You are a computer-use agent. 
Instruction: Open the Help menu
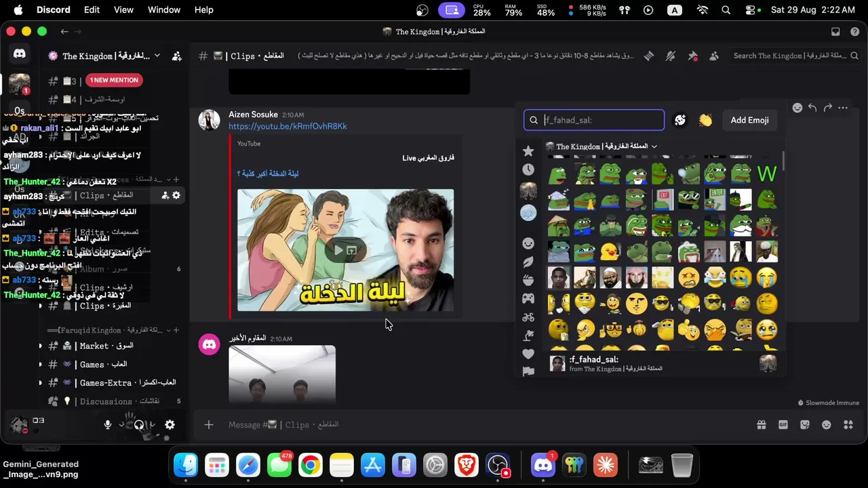click(204, 10)
